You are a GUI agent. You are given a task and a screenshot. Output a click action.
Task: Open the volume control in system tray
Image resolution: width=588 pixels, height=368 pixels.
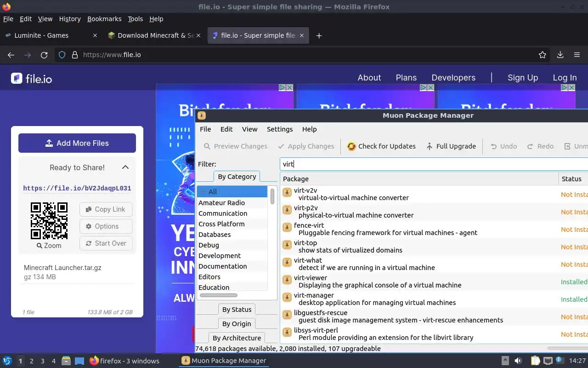pos(518,361)
